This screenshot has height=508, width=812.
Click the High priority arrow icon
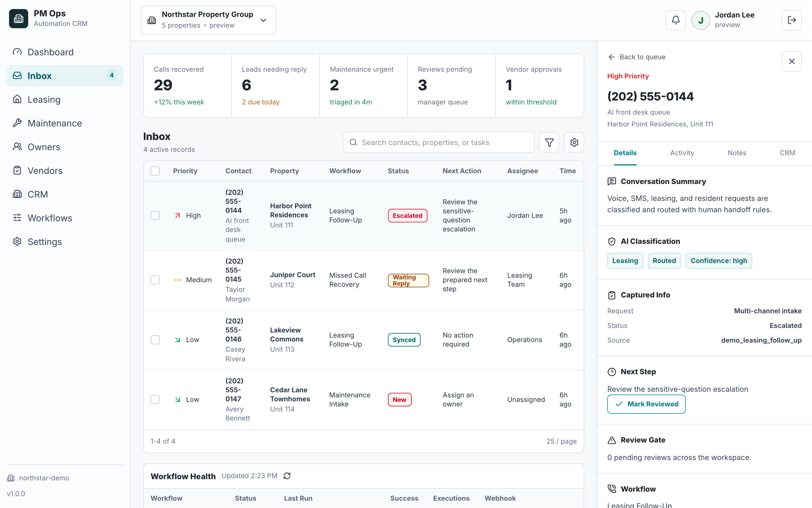coord(178,215)
